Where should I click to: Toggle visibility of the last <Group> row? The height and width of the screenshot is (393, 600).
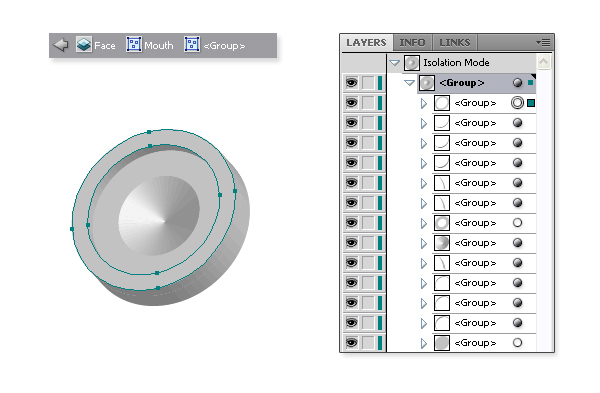pos(352,342)
